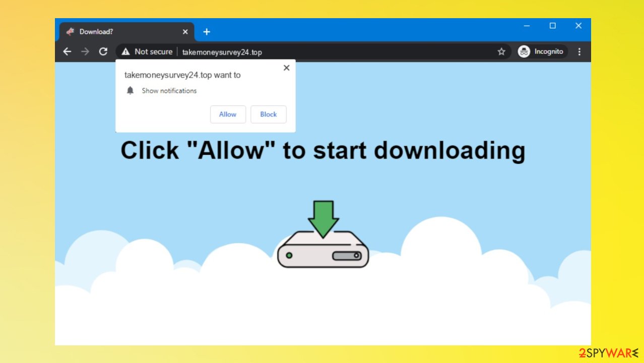Allow notifications in the permission popup
The height and width of the screenshot is (363, 644).
tap(228, 114)
